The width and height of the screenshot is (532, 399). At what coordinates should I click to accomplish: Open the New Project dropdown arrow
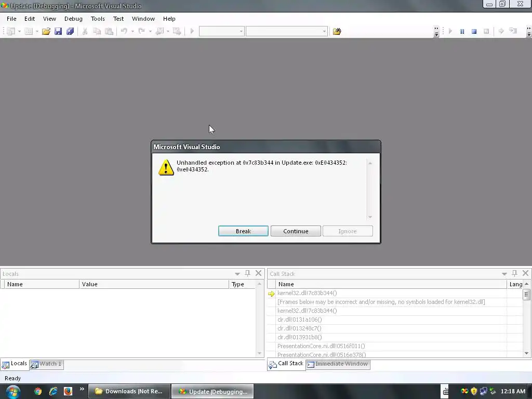(19, 32)
